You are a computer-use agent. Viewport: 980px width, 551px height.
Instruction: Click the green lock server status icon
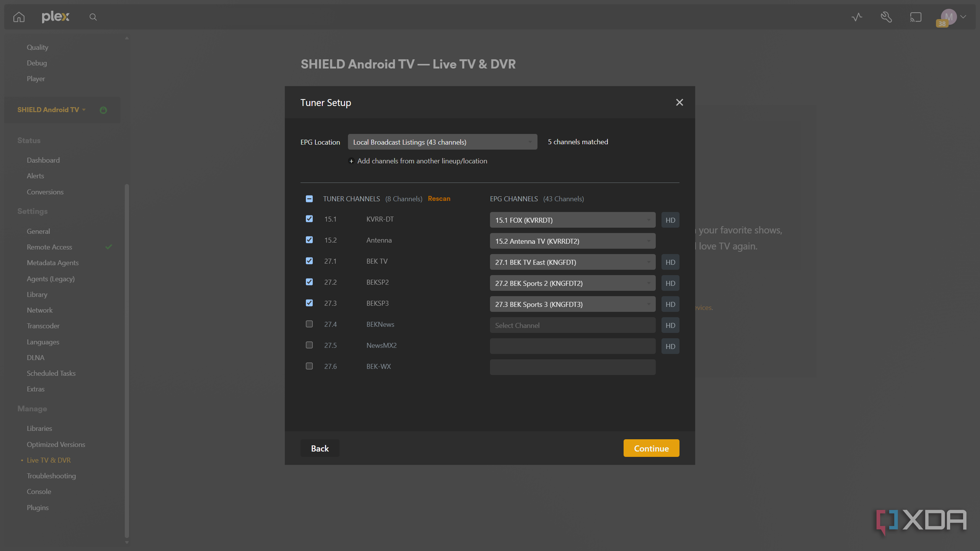click(103, 110)
